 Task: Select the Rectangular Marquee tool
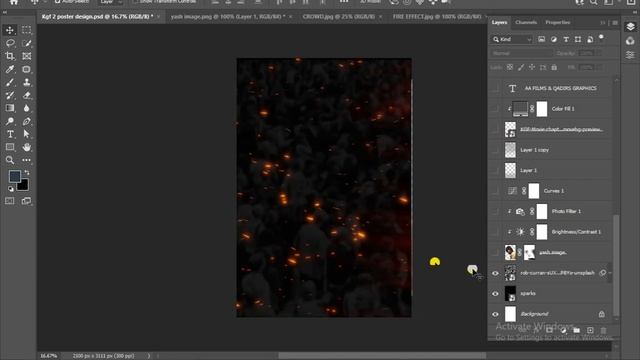pos(27,30)
